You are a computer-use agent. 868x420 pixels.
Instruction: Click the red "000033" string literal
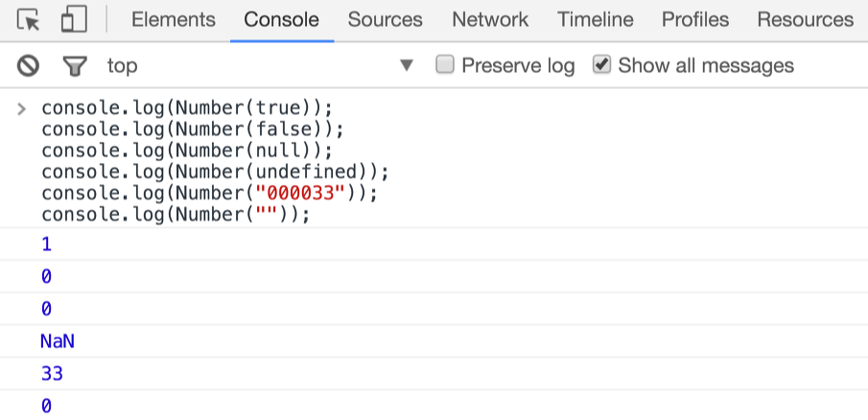point(301,193)
